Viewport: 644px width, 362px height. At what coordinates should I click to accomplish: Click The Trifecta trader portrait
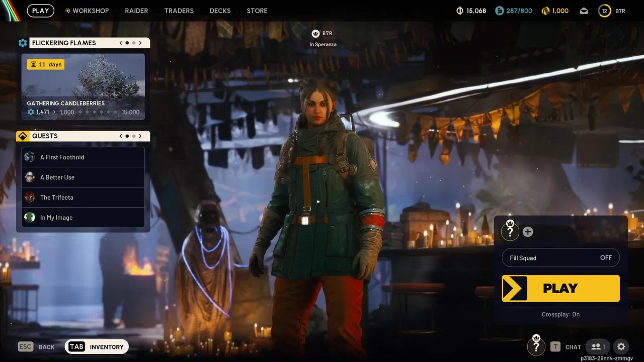[30, 197]
